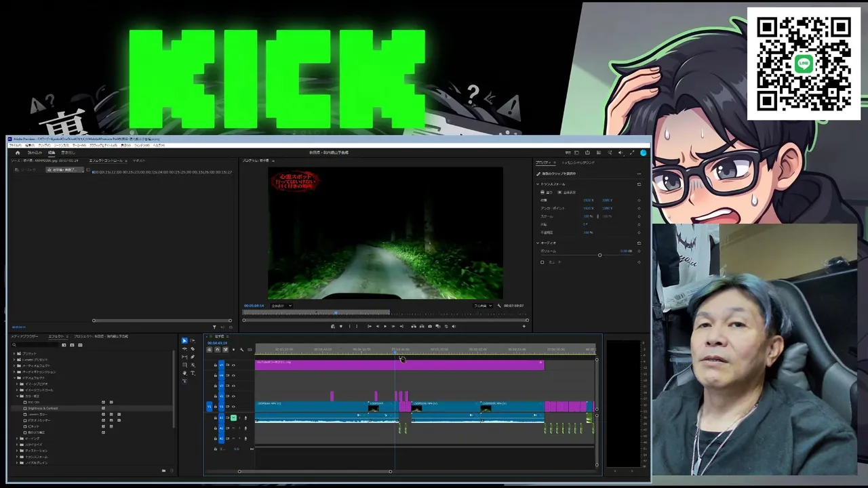
Task: Expand the プリセット folder in Effects
Action: (x=14, y=353)
